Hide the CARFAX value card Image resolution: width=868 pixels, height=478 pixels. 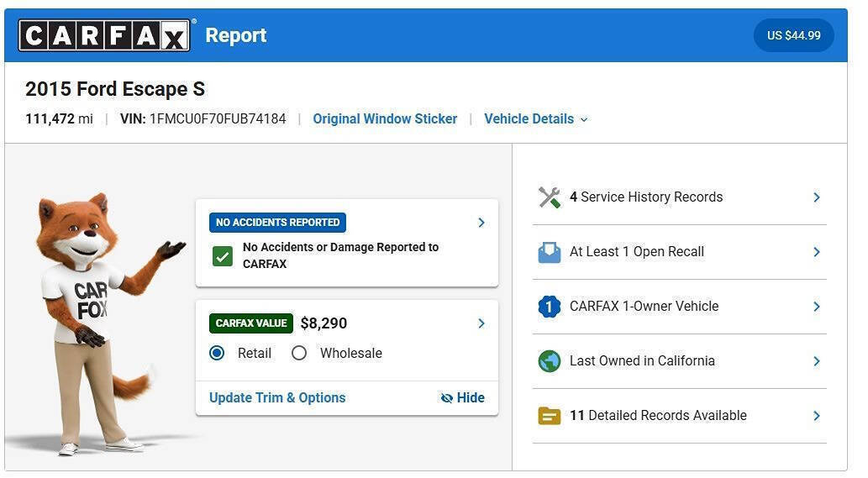click(x=463, y=398)
